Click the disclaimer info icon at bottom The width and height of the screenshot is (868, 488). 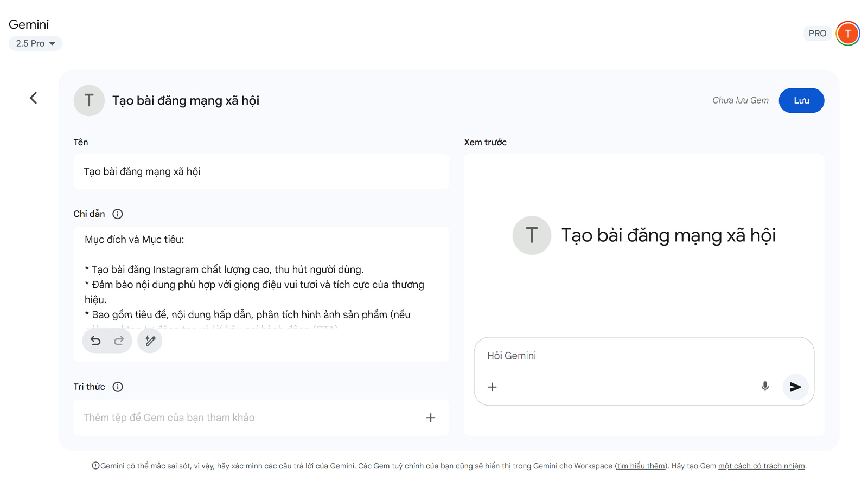point(95,466)
